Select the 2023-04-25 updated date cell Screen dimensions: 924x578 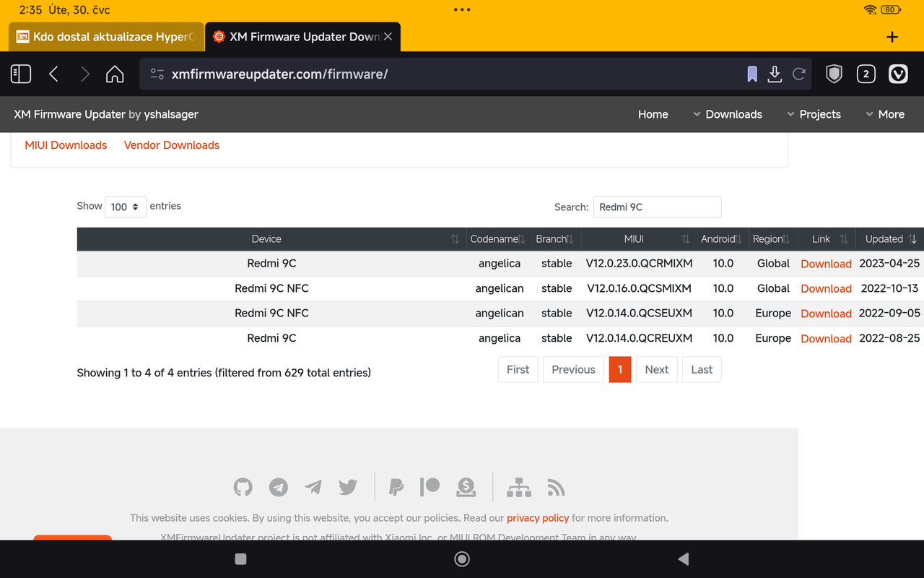coord(889,263)
